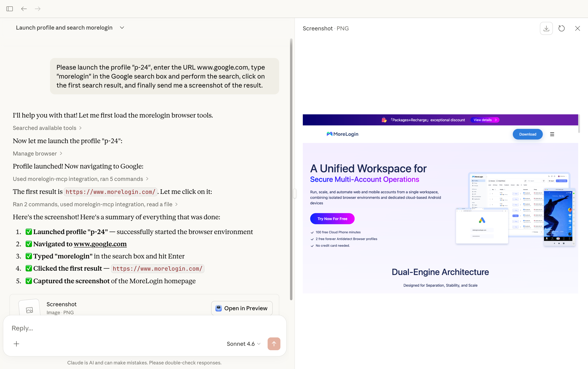588x369 pixels.
Task: Expand 'Used morelogin-mcp integration, ran 5 commands'
Action: 81,179
